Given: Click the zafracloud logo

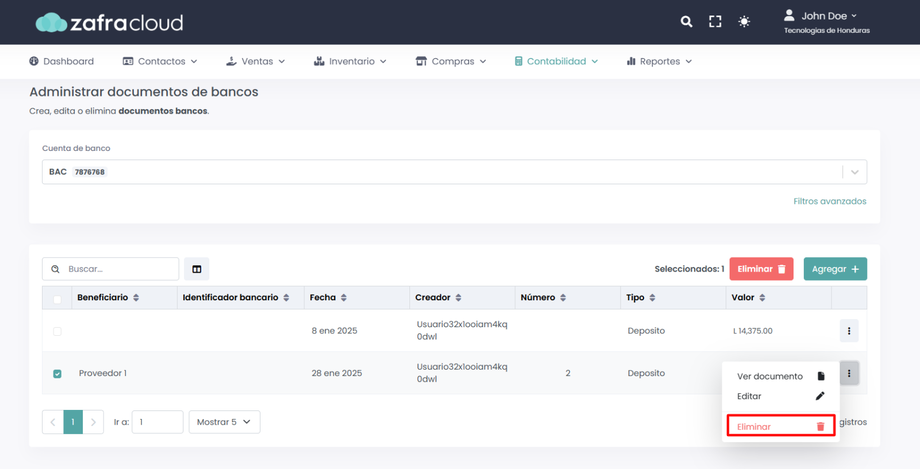Looking at the screenshot, I should (109, 22).
